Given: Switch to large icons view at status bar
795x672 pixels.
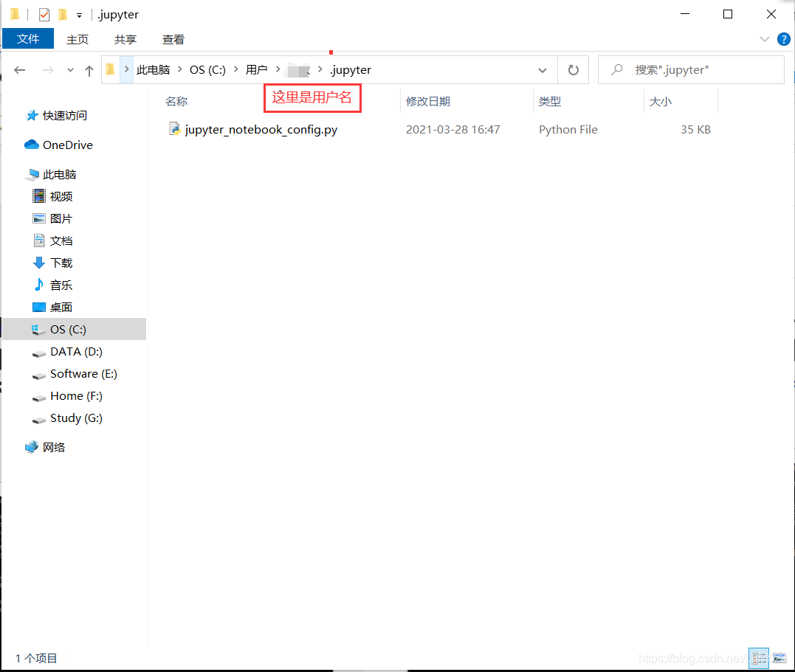Looking at the screenshot, I should point(779,657).
